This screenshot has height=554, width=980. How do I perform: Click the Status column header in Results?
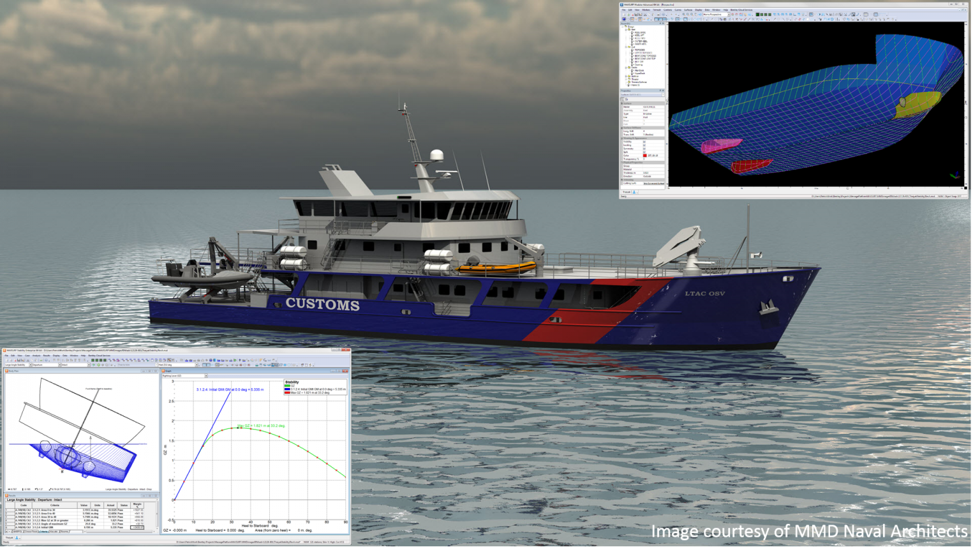click(124, 505)
